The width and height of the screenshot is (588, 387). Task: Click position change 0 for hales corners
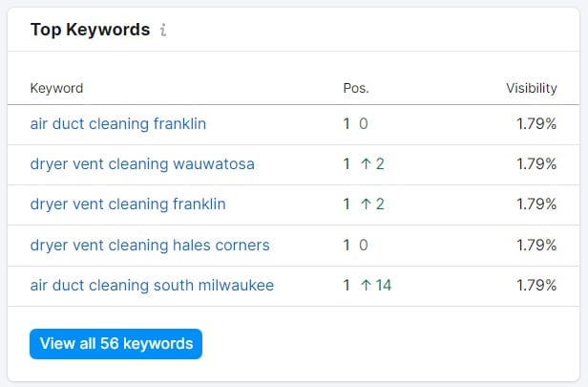coord(364,246)
